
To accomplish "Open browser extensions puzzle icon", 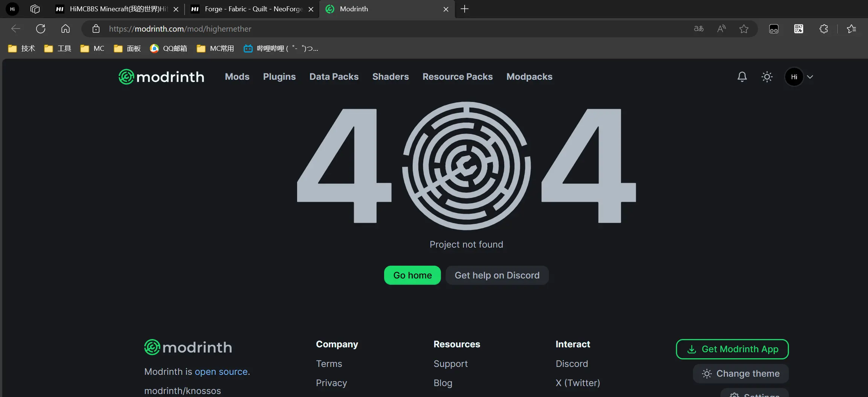I will click(824, 29).
